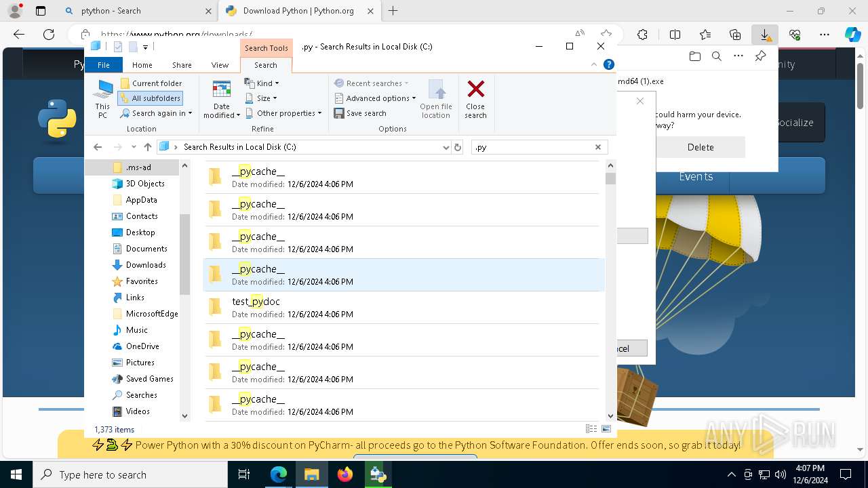868x488 pixels.
Task: Open the File menu in Explorer
Action: [x=104, y=65]
